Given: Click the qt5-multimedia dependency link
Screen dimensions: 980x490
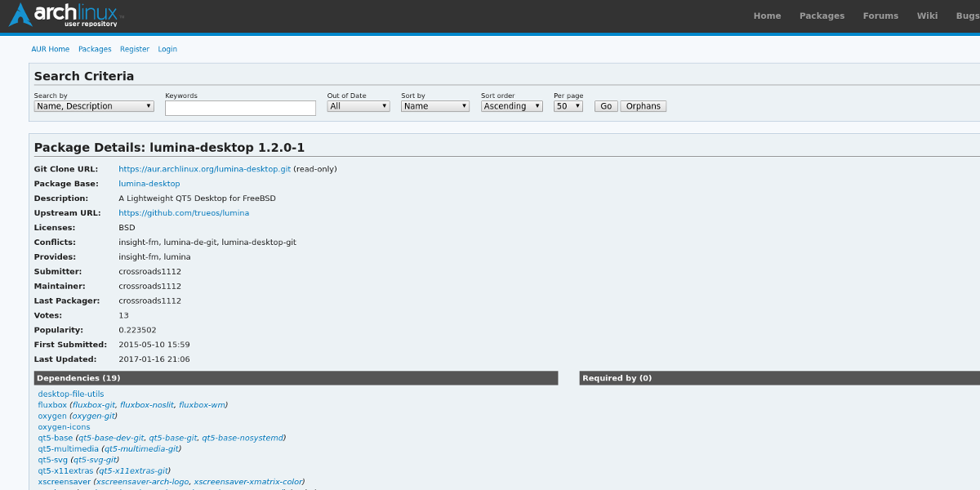Looking at the screenshot, I should [69, 448].
